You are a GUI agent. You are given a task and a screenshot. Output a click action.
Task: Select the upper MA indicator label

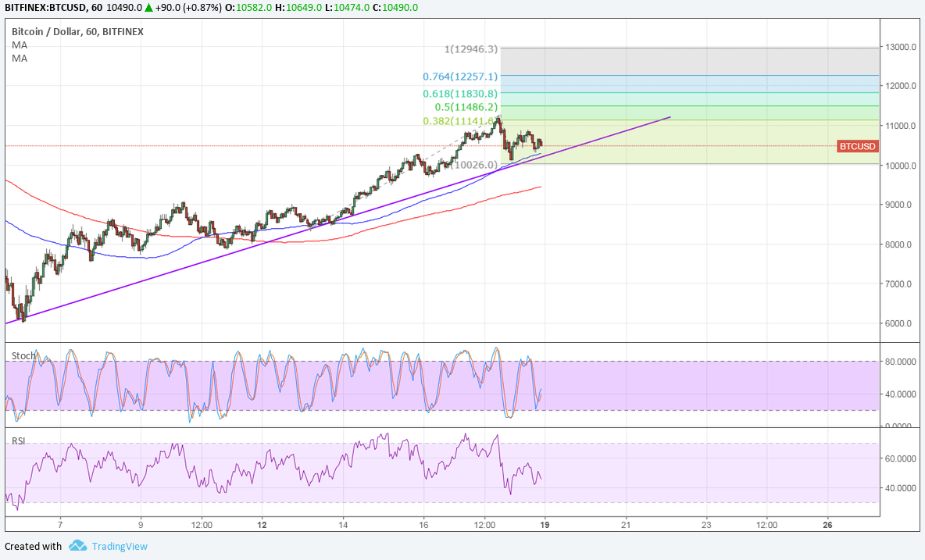point(20,45)
